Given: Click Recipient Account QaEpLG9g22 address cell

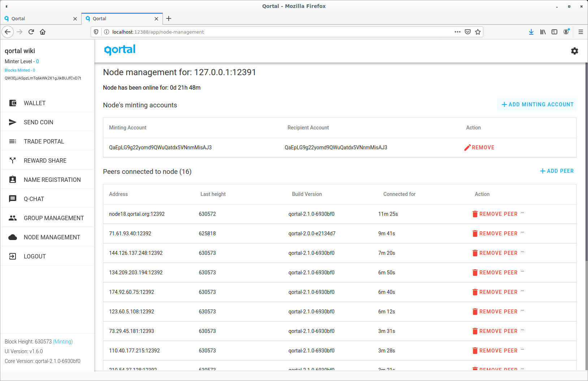Looking at the screenshot, I should [336, 147].
